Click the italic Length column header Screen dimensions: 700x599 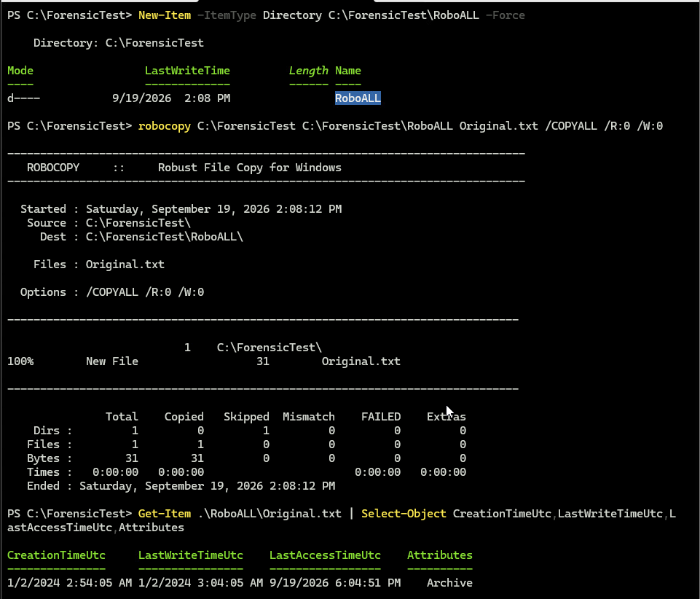[309, 71]
